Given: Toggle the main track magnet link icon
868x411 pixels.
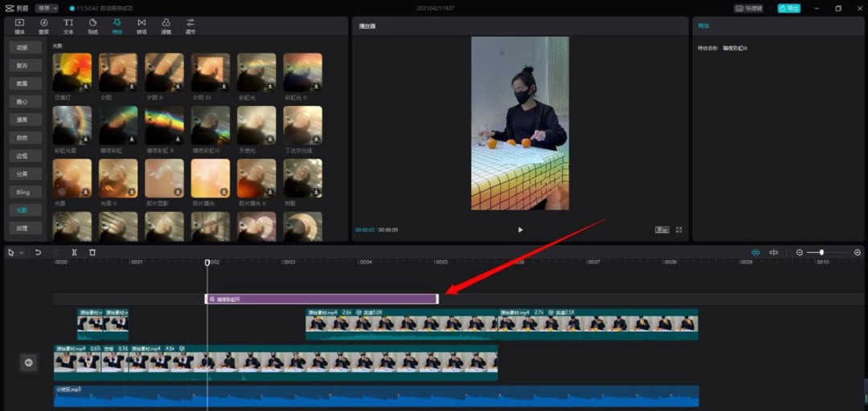Looking at the screenshot, I should click(755, 252).
